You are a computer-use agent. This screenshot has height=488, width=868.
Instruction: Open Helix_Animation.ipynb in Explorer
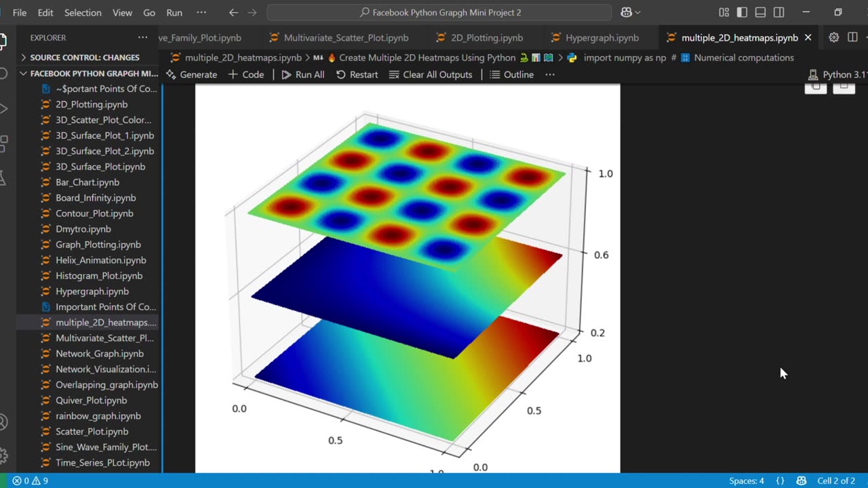tap(100, 260)
